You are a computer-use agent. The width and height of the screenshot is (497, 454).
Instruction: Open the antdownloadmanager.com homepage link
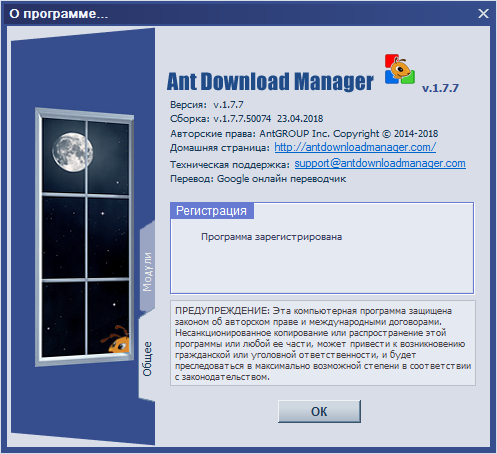point(355,147)
